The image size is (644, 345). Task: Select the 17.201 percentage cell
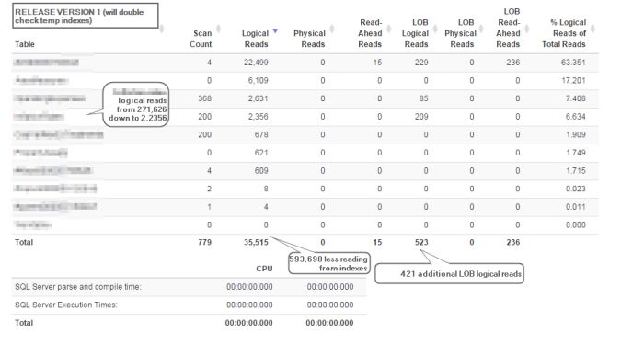coord(573,81)
